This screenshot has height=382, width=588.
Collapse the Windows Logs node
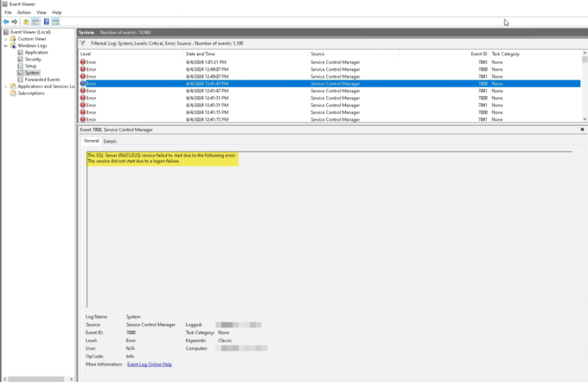click(6, 46)
